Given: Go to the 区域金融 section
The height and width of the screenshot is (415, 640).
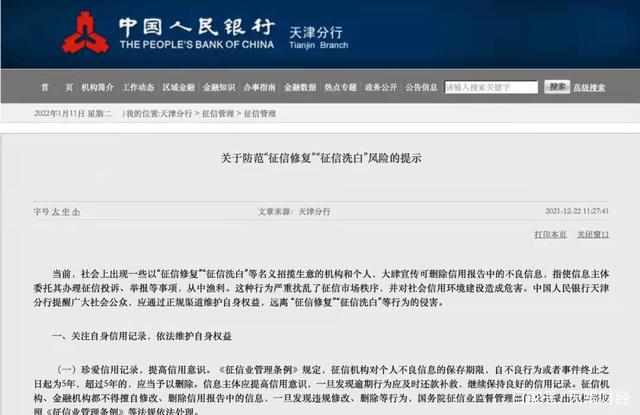Looking at the screenshot, I should (178, 87).
